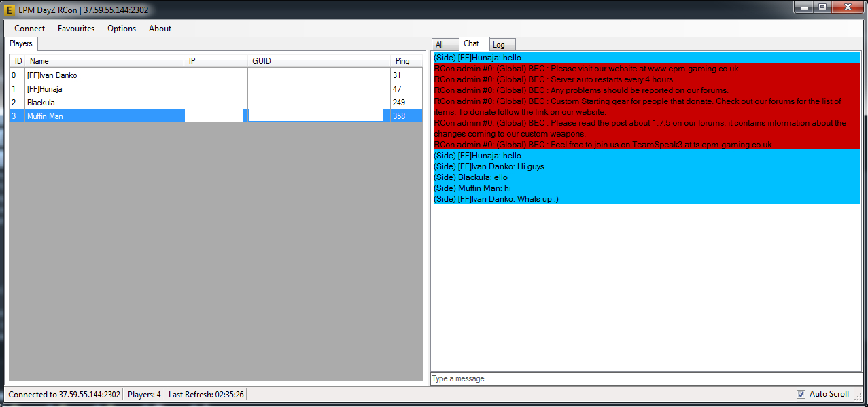Open the About menu
The height and width of the screenshot is (407, 868).
(160, 29)
